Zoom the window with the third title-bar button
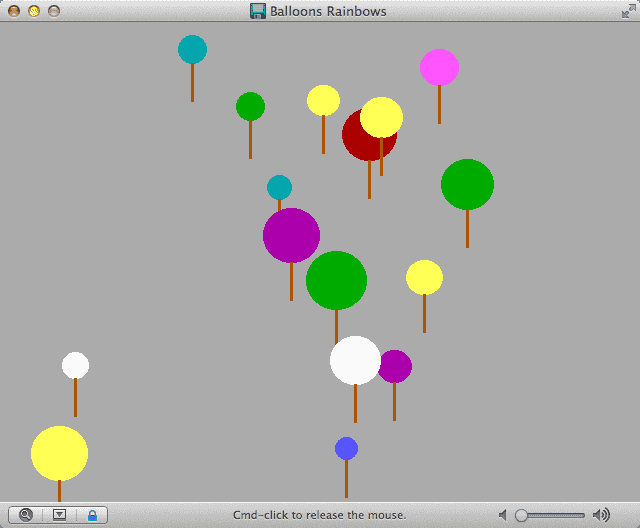Viewport: 640px width, 528px height. point(54,11)
